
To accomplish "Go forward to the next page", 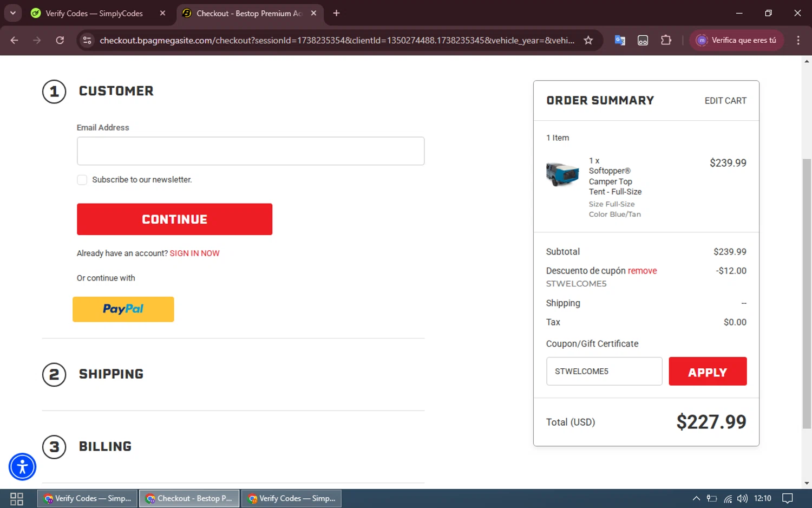I will point(37,40).
